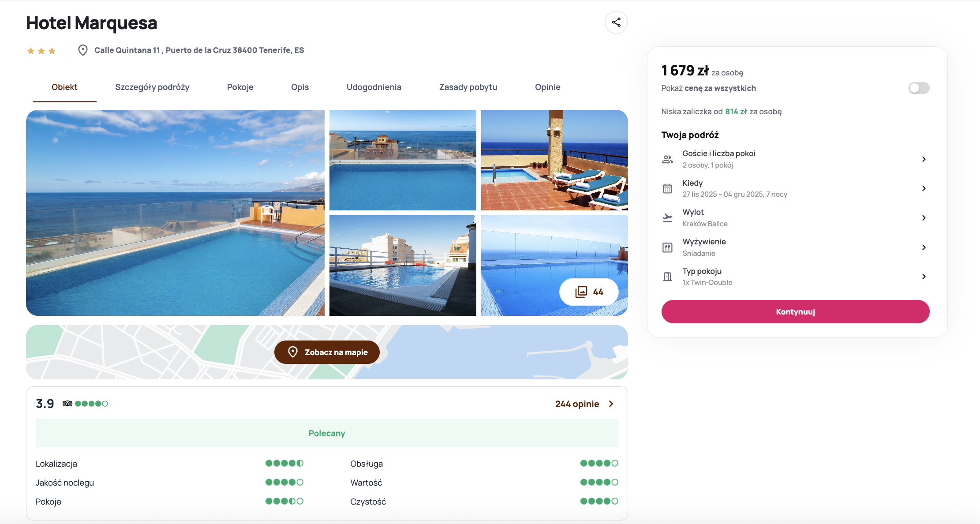Click the 3.9 overall rating score
This screenshot has height=524, width=980.
point(45,404)
